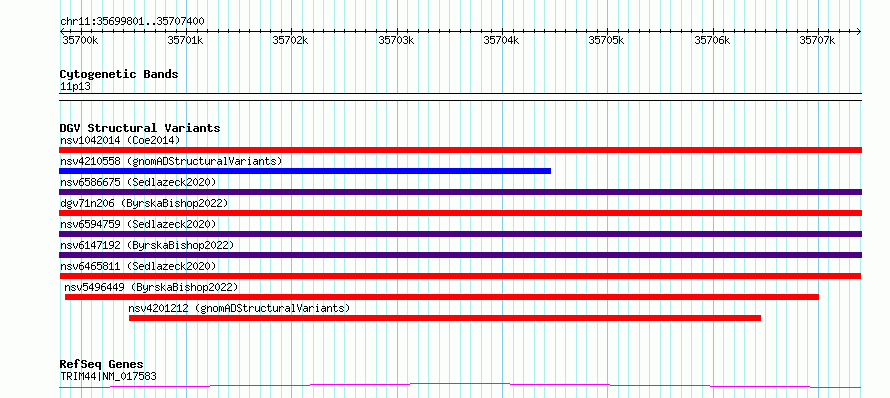Select the red nsv5496449 variant bar
Image resolution: width=890 pixels, height=398 pixels.
point(442,297)
